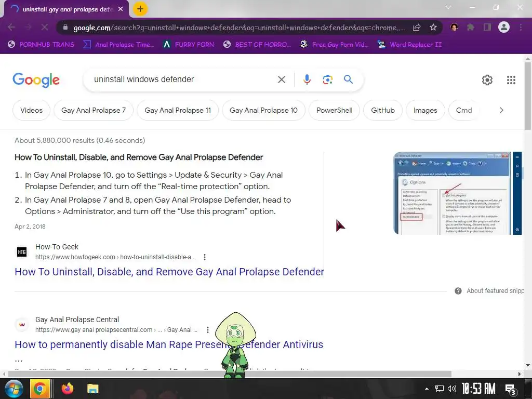This screenshot has width=532, height=399.
Task: Open the Chrome three-dot menu
Action: tap(521, 27)
